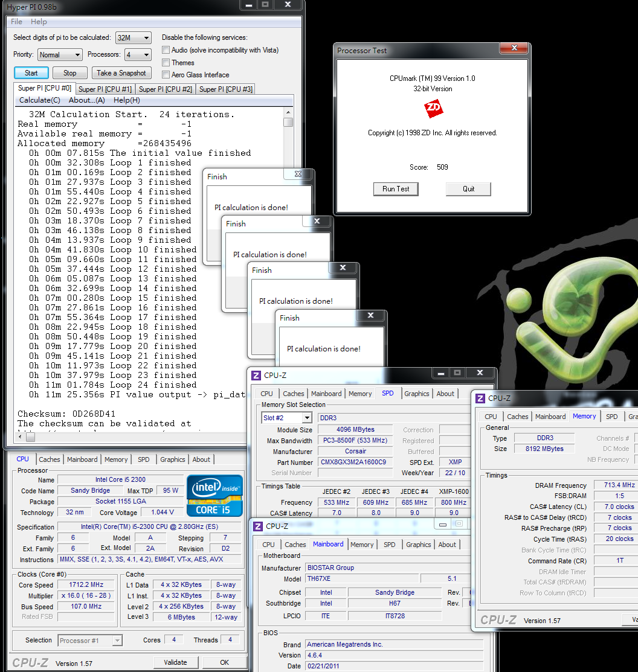
Task: Switch to Super PI [CPU #3] tab
Action: point(226,89)
